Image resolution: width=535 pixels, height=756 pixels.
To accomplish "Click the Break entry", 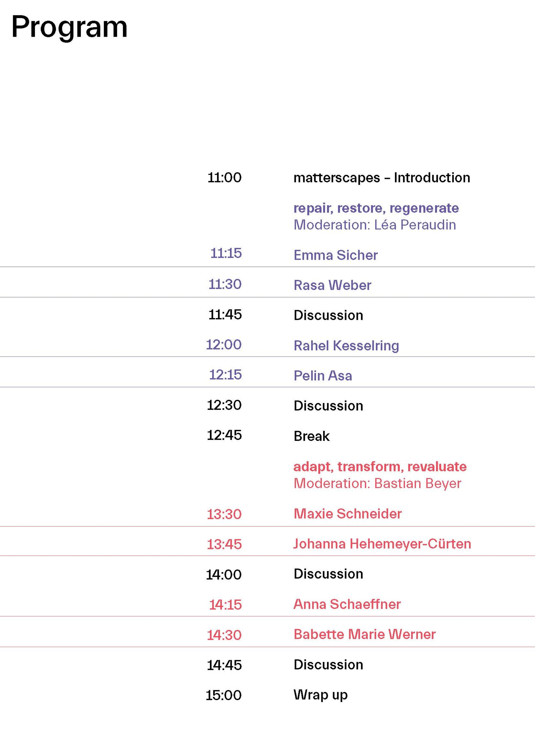I will click(311, 436).
